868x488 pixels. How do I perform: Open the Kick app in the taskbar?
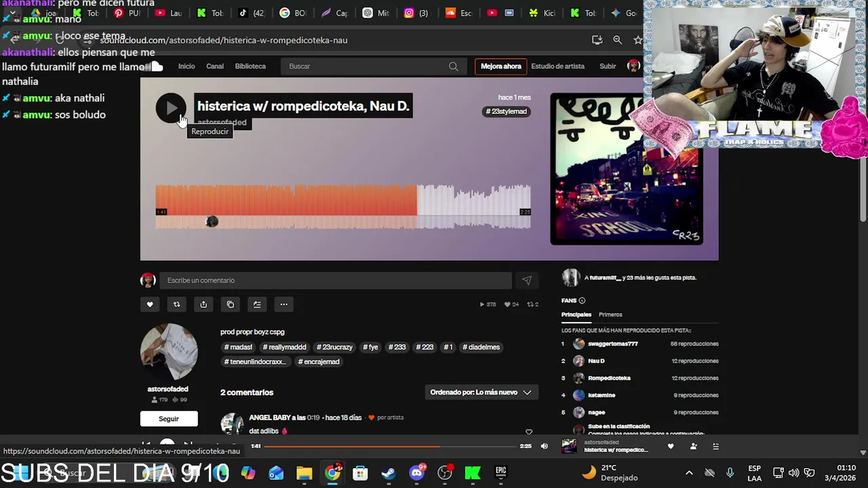[x=473, y=472]
